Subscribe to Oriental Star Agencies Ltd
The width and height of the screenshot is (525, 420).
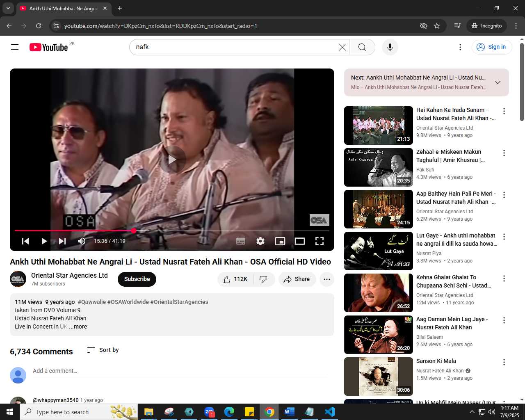137,279
